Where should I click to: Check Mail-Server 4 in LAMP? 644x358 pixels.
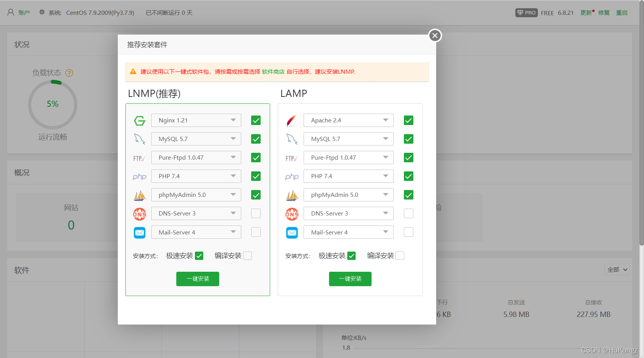(408, 232)
